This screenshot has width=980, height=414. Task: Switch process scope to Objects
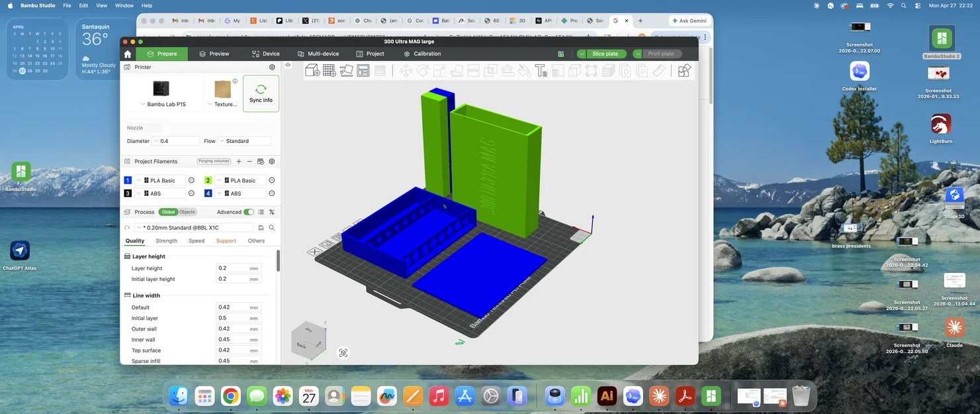[x=187, y=212]
